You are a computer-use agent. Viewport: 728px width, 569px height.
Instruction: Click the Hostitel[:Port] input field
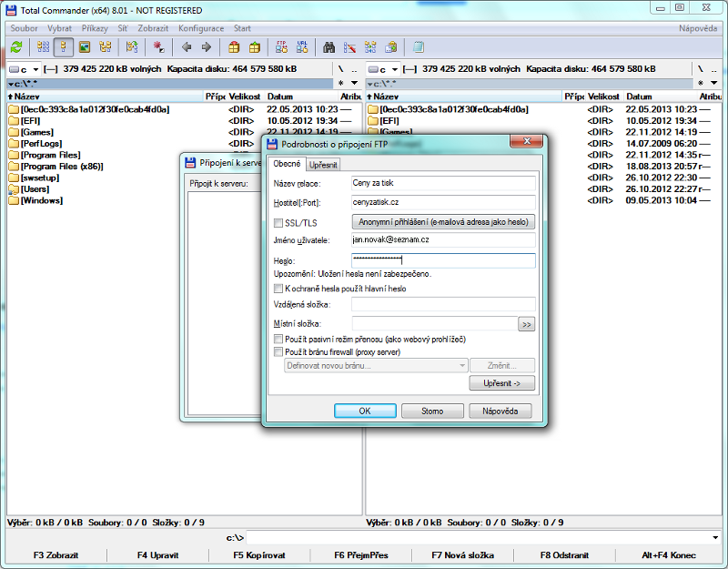pos(443,202)
